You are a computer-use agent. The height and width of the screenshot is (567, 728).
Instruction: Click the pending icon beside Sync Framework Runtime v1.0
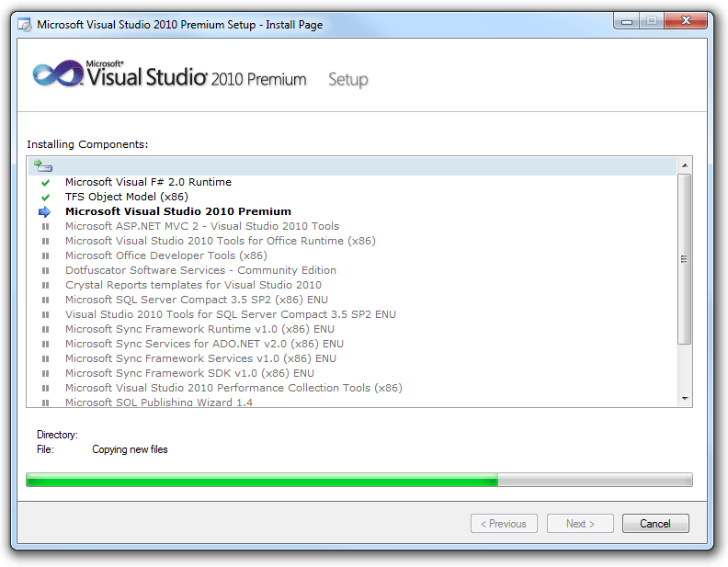pos(46,329)
